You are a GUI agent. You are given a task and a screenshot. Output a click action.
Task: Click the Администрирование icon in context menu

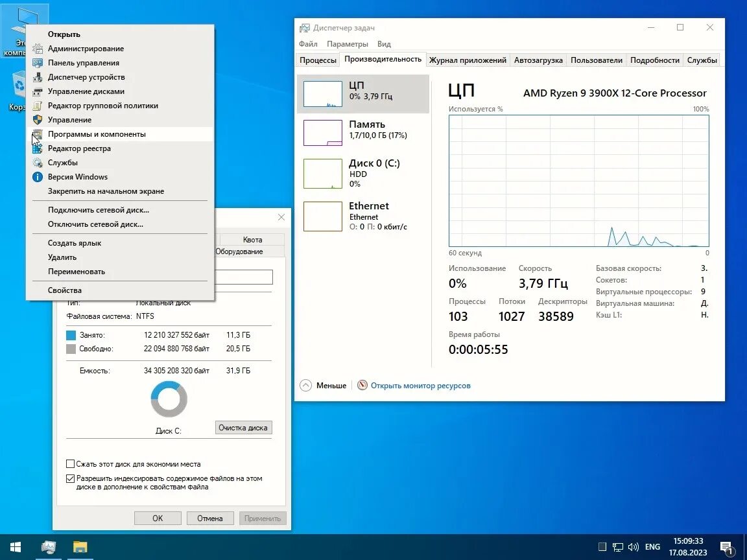(x=37, y=49)
